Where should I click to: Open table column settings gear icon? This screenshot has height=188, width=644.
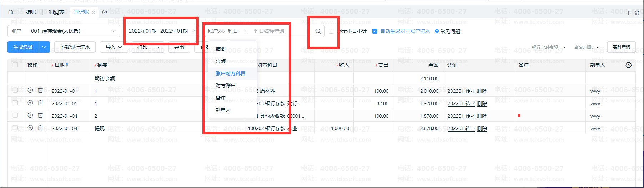click(629, 65)
